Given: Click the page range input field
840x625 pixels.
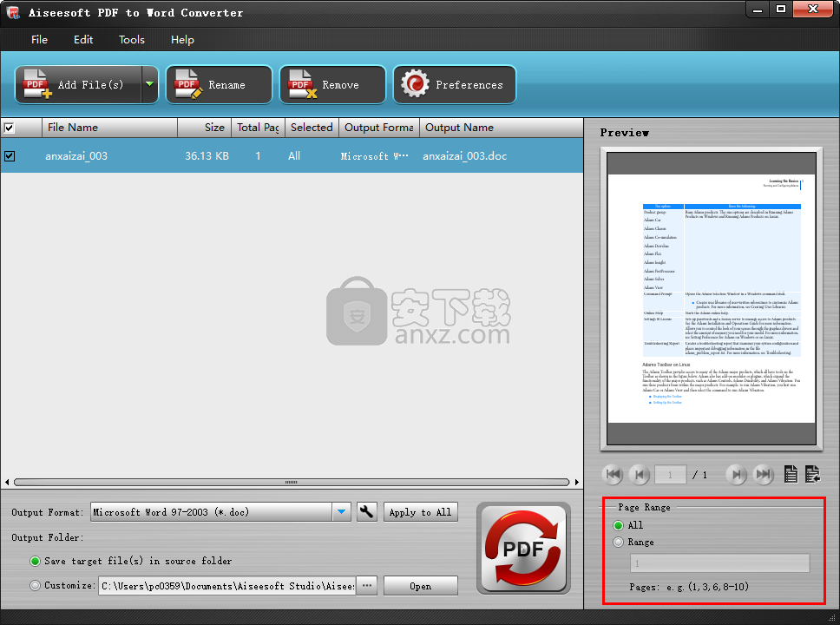Looking at the screenshot, I should pos(720,563).
